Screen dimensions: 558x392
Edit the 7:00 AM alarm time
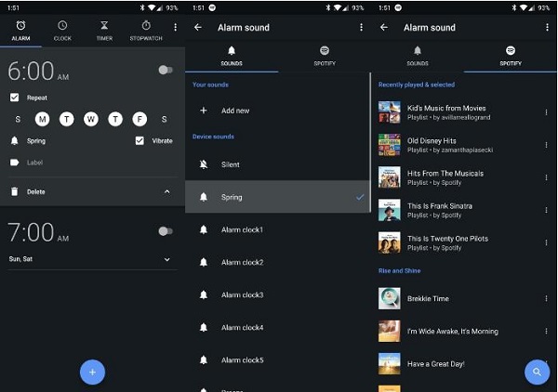pyautogui.click(x=38, y=232)
